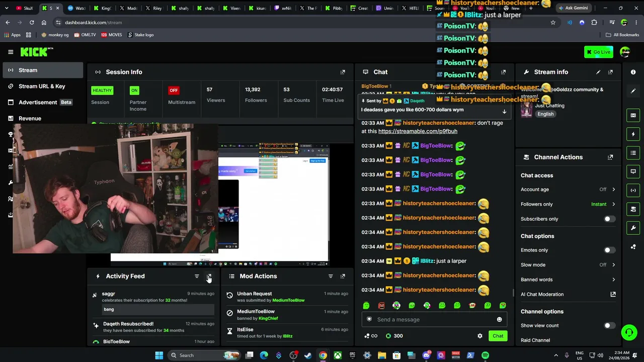This screenshot has width=644, height=362.
Task: Pop out the Channel Actions panel
Action: 610,157
